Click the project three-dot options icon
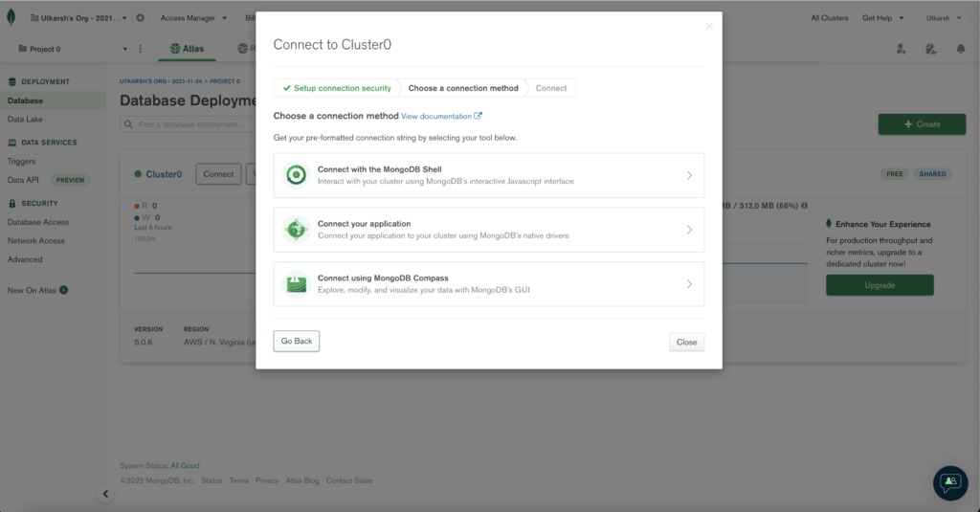This screenshot has height=512, width=980. [x=141, y=49]
